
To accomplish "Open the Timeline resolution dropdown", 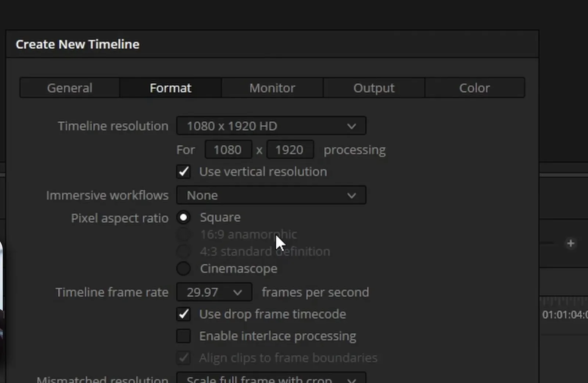I will click(x=271, y=126).
